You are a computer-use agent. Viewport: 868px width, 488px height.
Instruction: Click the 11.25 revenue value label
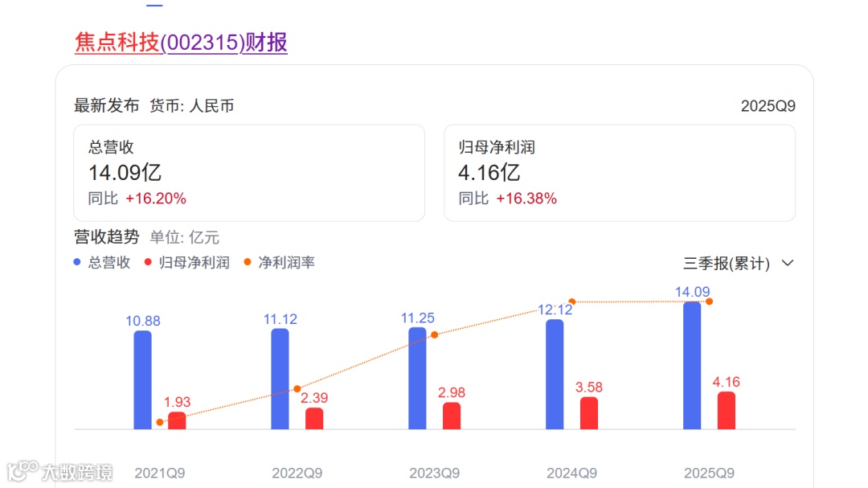pyautogui.click(x=417, y=318)
